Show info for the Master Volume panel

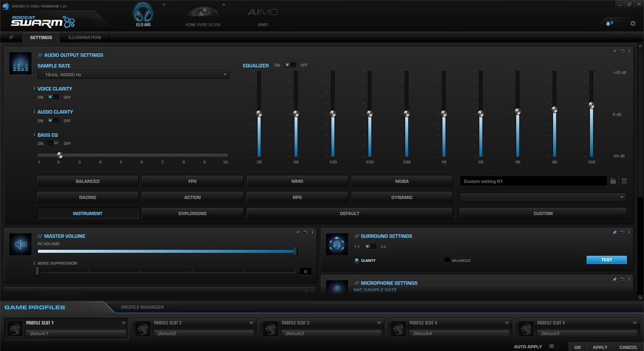click(312, 232)
